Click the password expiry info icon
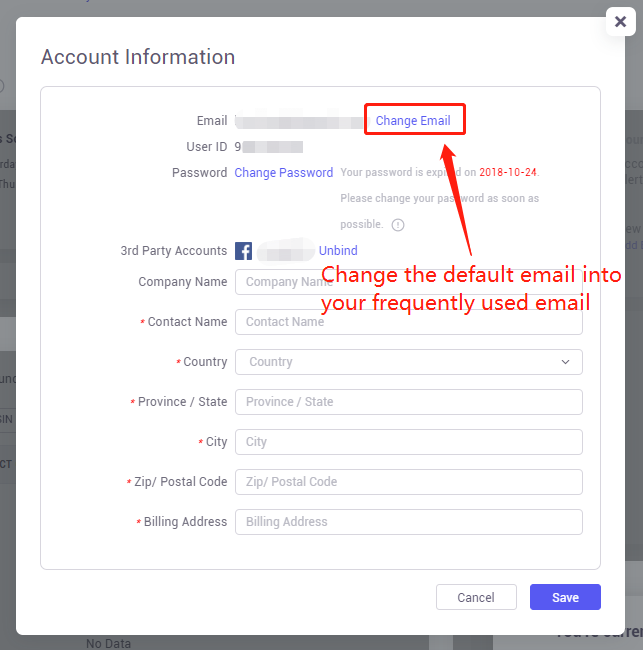 point(398,225)
